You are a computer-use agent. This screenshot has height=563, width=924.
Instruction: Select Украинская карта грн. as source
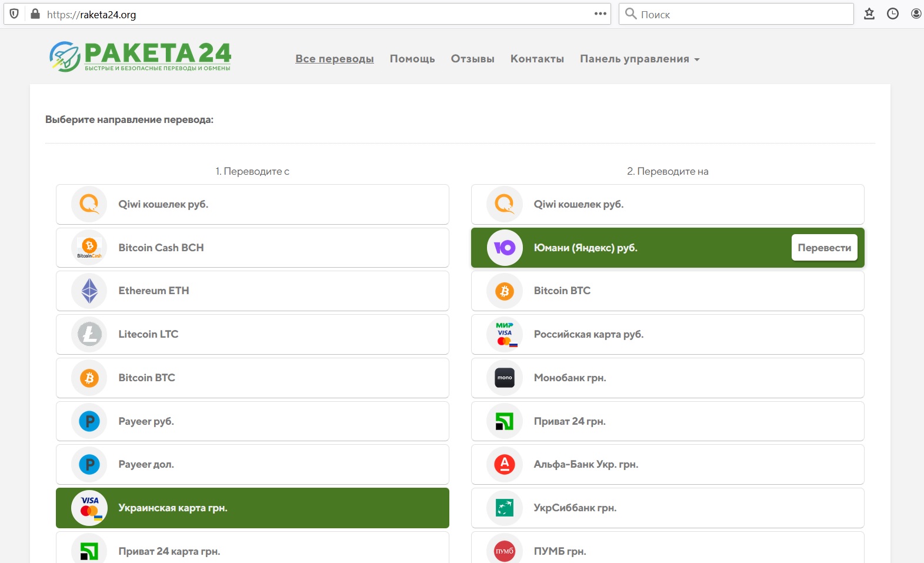(x=252, y=508)
